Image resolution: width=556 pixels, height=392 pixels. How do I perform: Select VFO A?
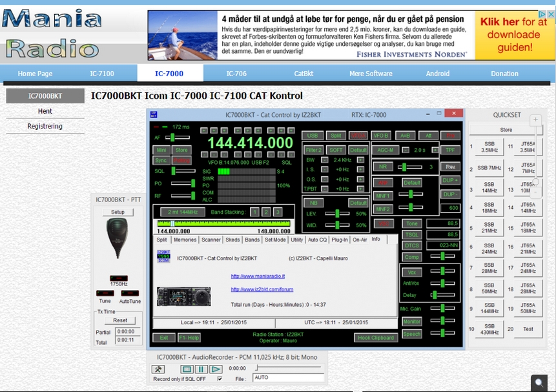pyautogui.click(x=358, y=136)
